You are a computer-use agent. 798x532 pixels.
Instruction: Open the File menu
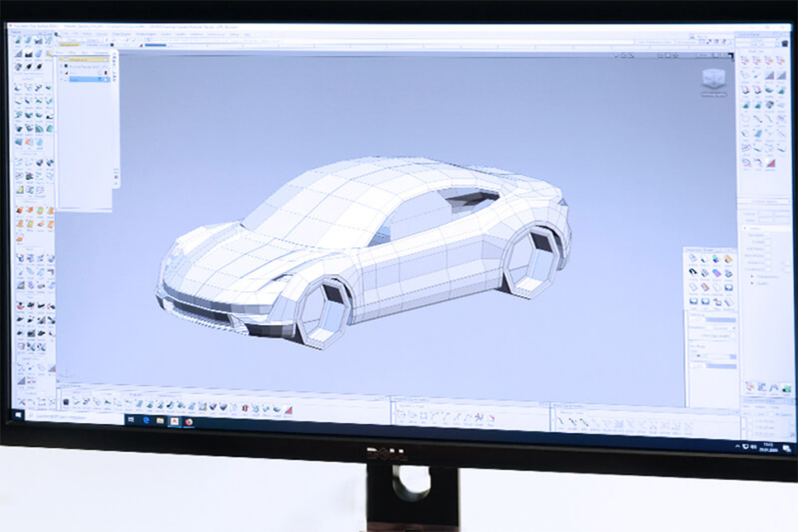point(64,33)
